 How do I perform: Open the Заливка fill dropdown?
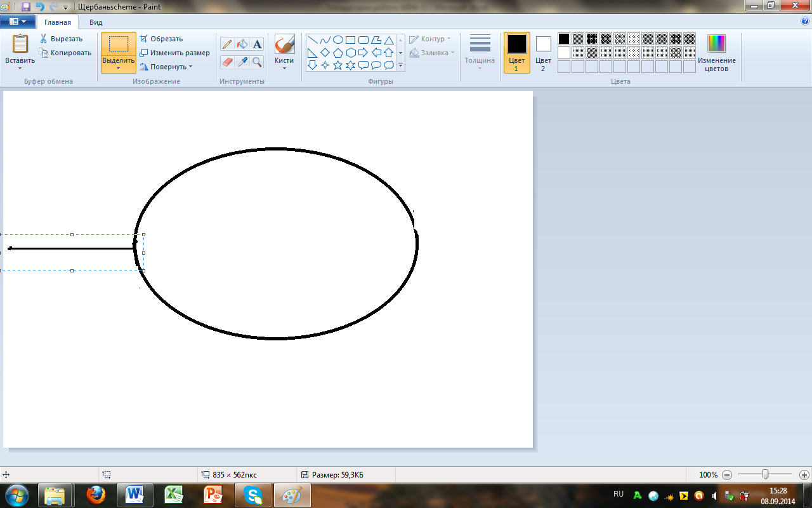[x=432, y=53]
